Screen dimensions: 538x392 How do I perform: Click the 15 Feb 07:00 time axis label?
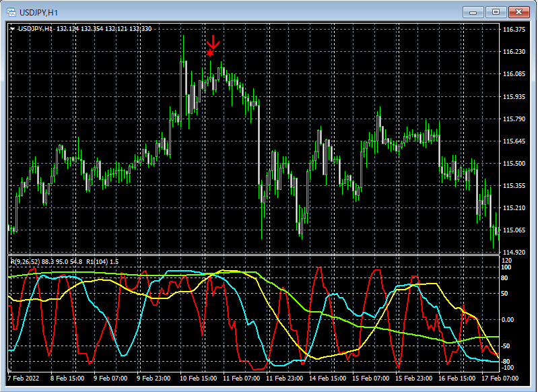point(370,379)
